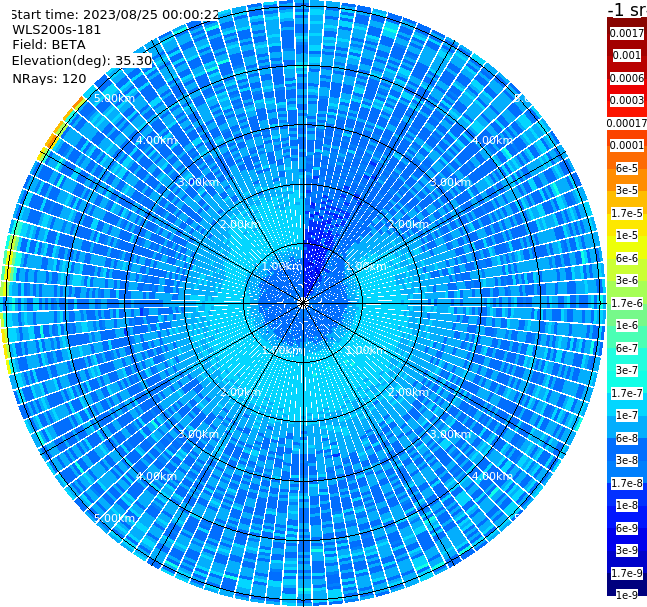
Task: Select the 6e-7 colorbar tick label
Action: click(x=627, y=348)
